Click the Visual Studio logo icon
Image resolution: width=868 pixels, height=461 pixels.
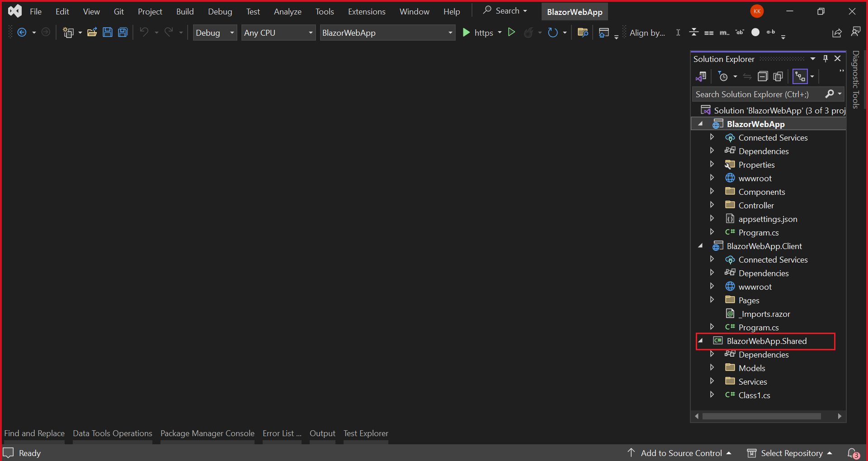(15, 11)
